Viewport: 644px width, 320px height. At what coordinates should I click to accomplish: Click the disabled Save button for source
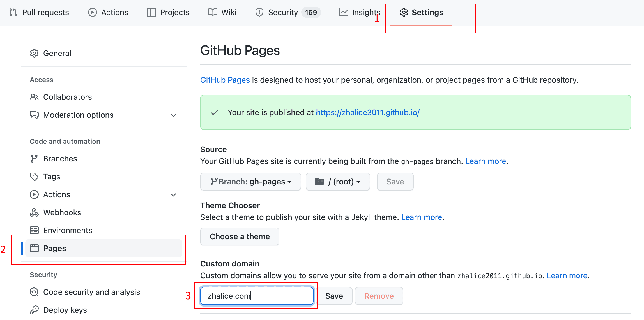tap(395, 182)
